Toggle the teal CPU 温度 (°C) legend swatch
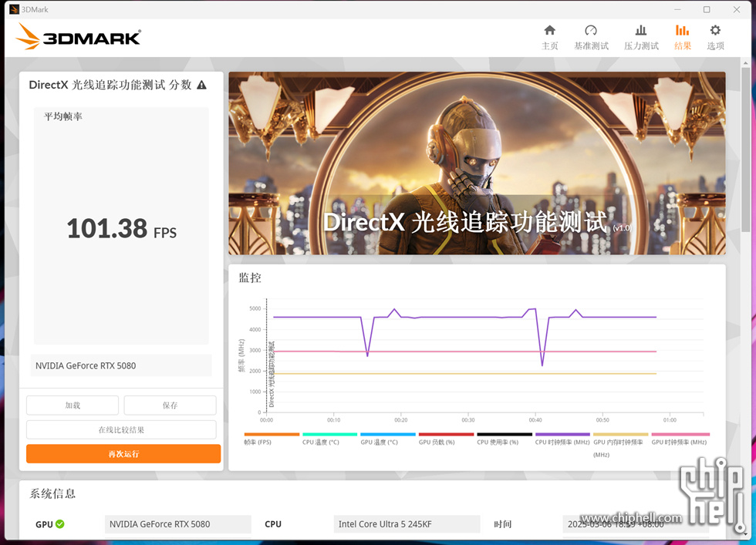Image resolution: width=756 pixels, height=545 pixels. pos(330,434)
